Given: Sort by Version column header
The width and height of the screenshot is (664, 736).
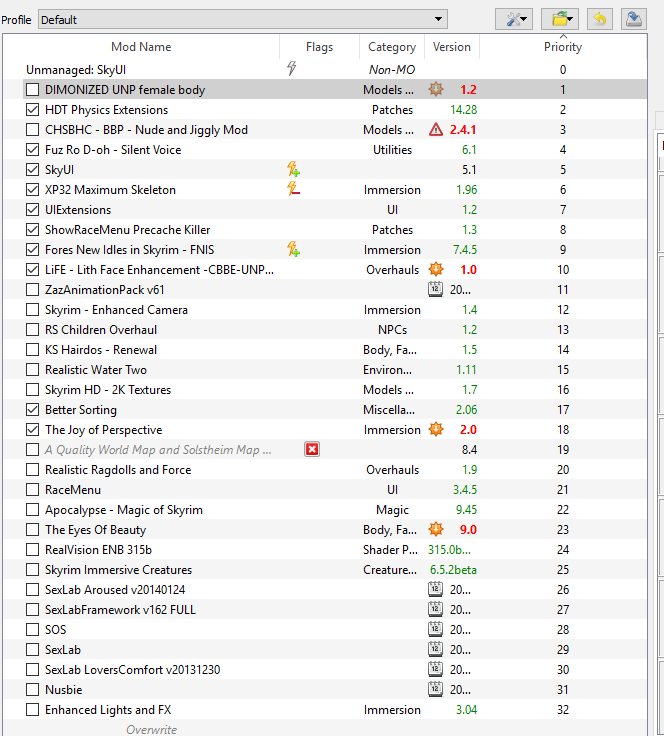Looking at the screenshot, I should coord(451,46).
